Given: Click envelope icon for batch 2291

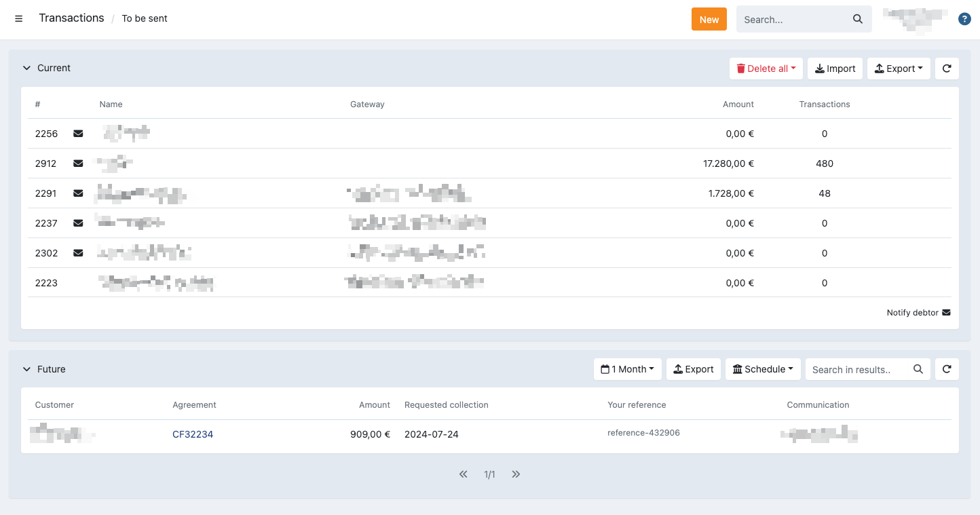Looking at the screenshot, I should 78,193.
